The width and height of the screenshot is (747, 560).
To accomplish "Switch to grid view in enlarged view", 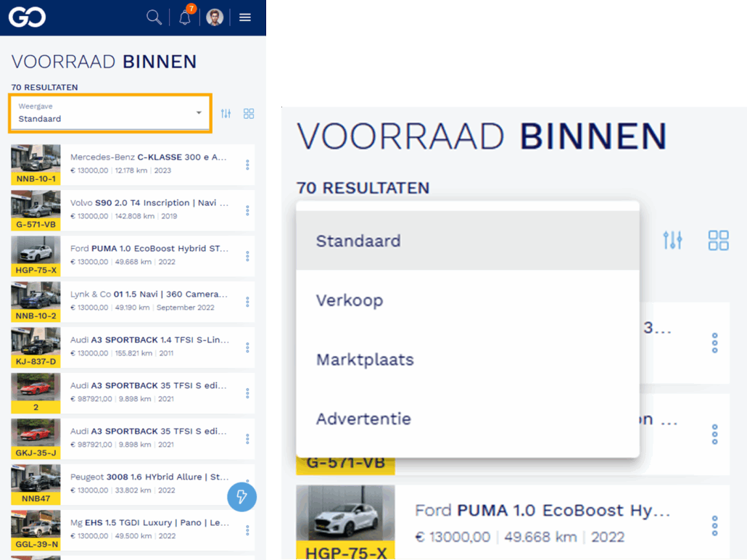I will (x=719, y=240).
